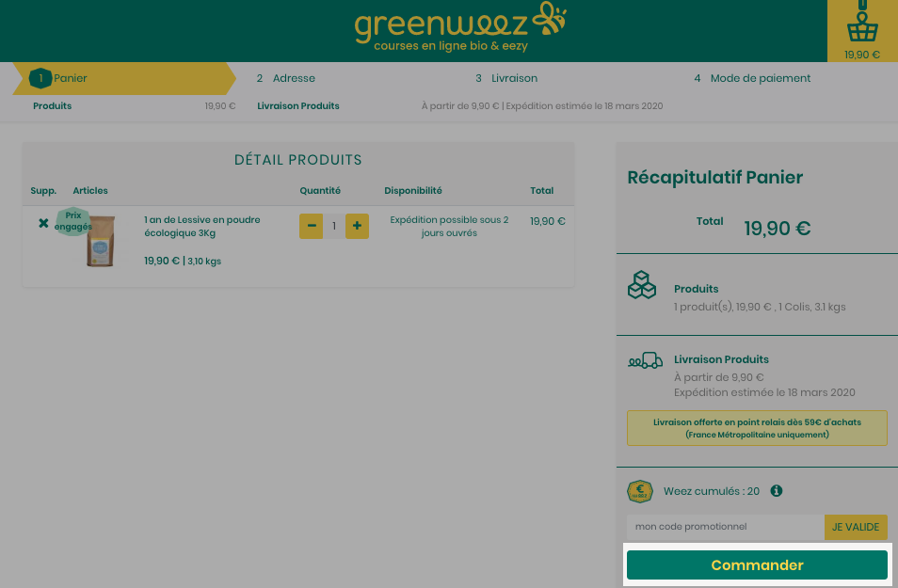Screen dimensions: 898x588
Task: Go to step 2 Adresse
Action: pos(286,78)
